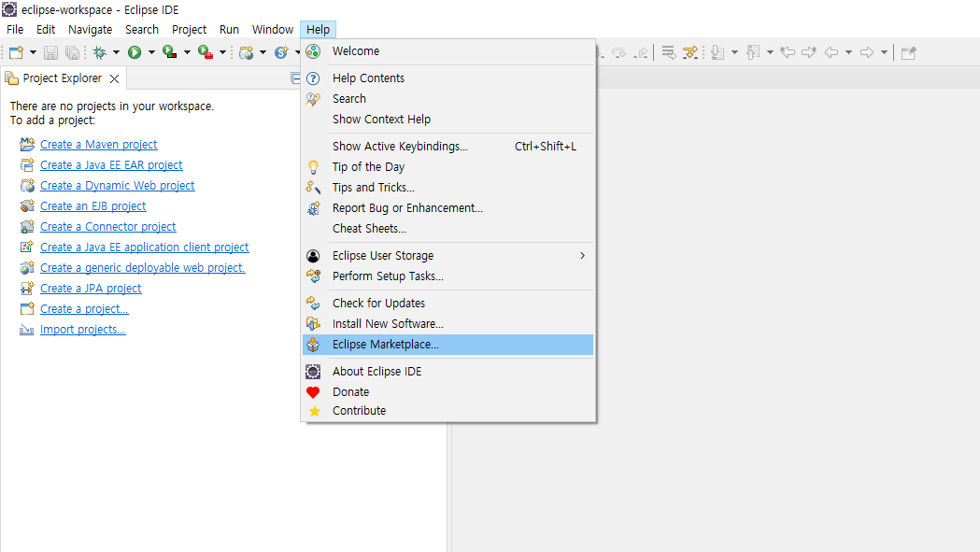Click Create a Maven project link

[99, 145]
